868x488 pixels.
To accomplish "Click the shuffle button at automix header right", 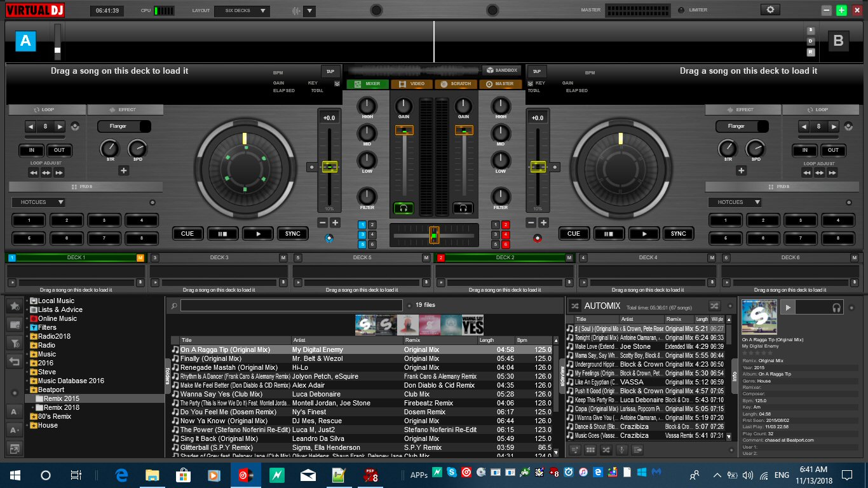I will 714,306.
